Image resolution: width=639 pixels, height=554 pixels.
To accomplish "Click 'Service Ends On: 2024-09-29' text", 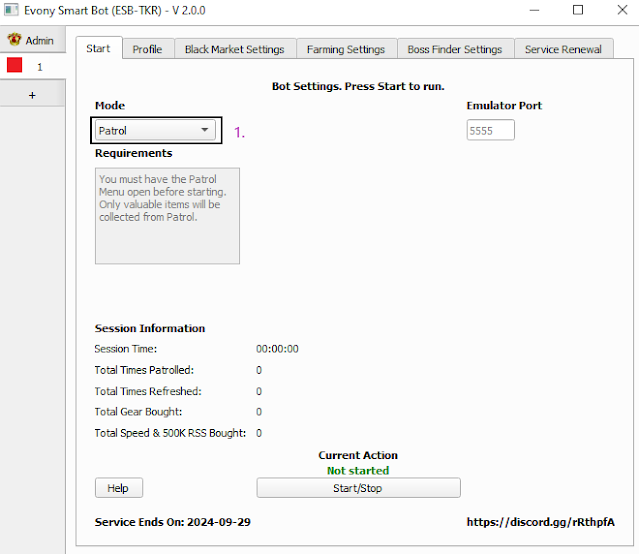I will pyautogui.click(x=172, y=522).
